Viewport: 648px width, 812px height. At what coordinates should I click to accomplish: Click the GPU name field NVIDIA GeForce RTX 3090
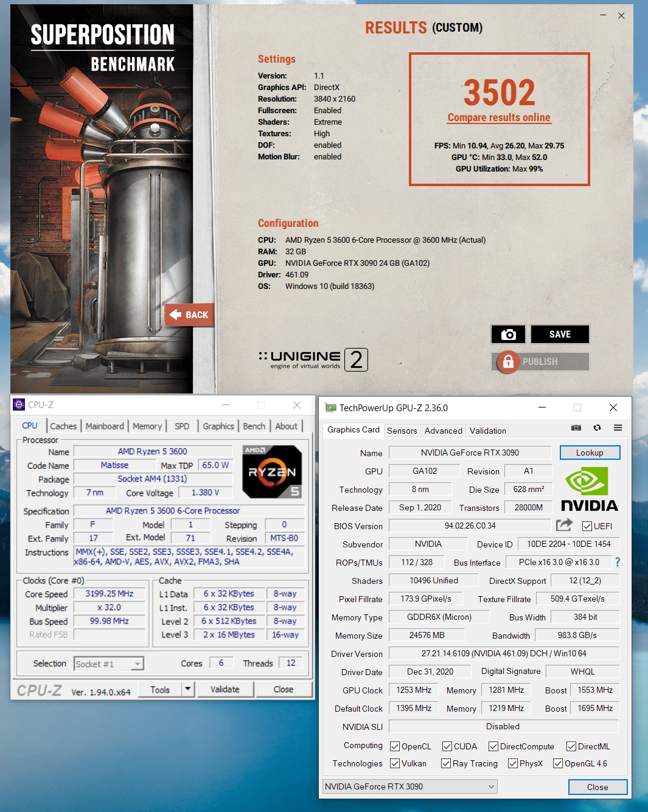pyautogui.click(x=470, y=453)
